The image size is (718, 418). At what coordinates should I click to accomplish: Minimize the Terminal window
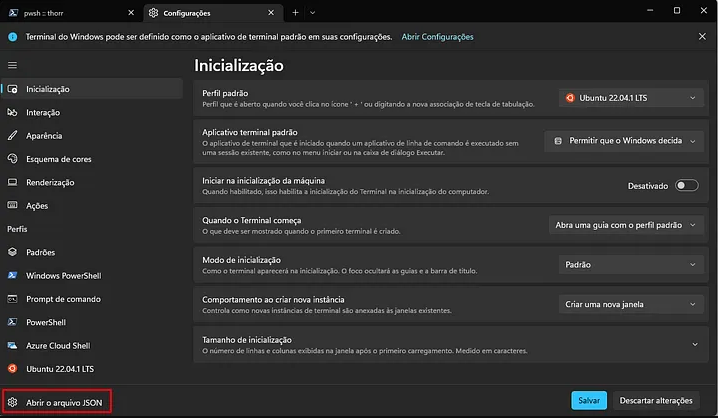click(x=650, y=11)
